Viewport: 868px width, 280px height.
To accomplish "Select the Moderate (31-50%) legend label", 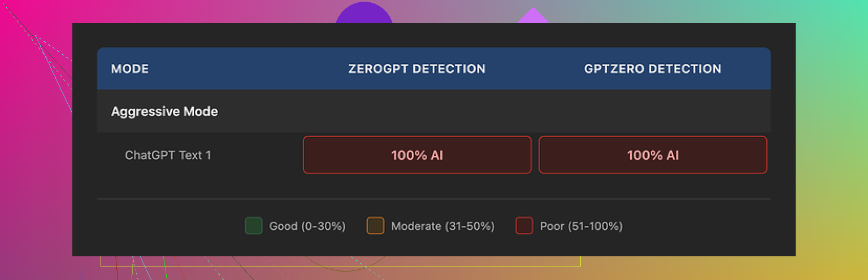I will [x=442, y=226].
